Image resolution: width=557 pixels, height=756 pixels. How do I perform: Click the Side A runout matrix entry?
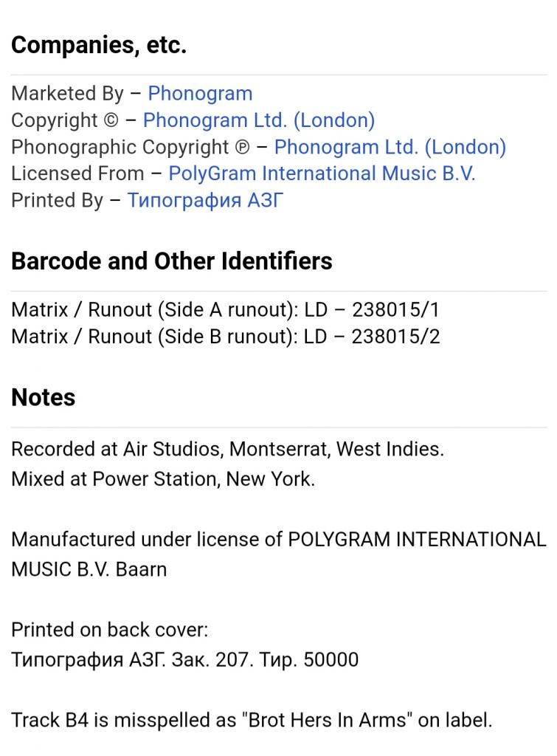coord(226,309)
